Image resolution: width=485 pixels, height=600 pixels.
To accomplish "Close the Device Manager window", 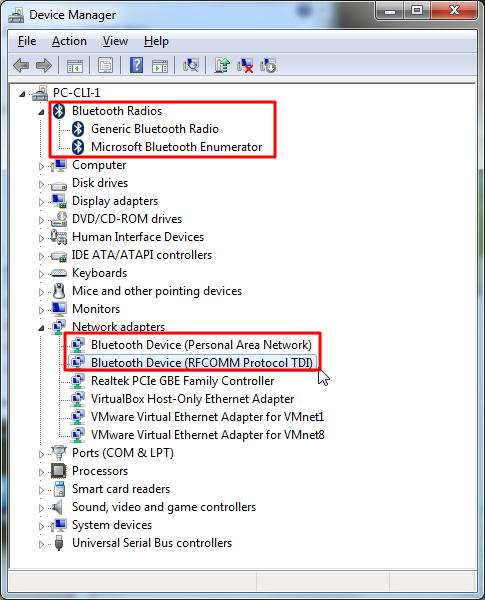I will pos(454,10).
